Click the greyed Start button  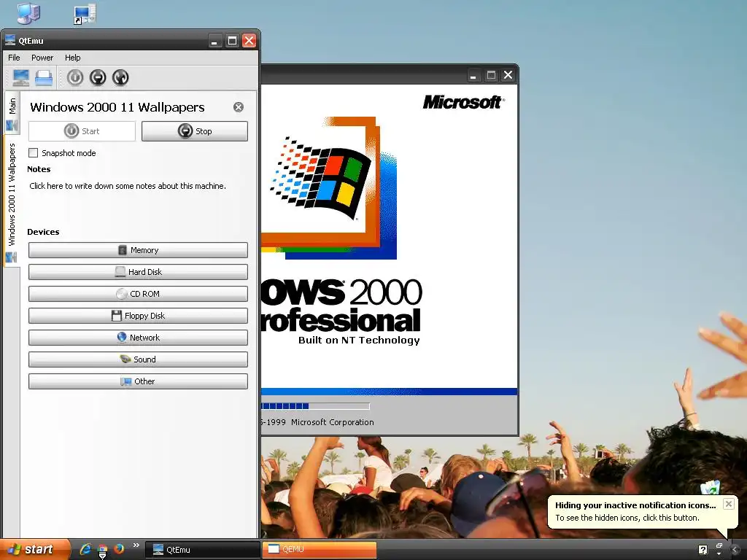[82, 131]
